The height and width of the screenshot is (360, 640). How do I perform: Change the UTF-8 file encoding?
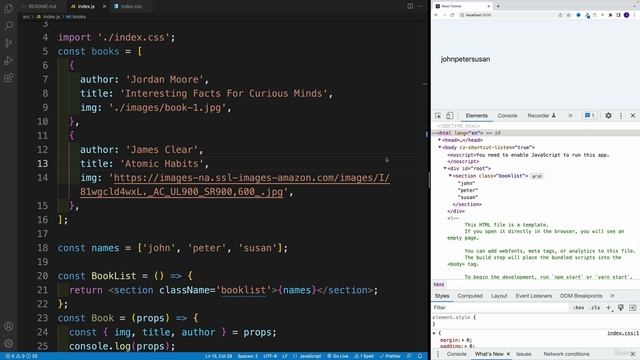point(270,356)
